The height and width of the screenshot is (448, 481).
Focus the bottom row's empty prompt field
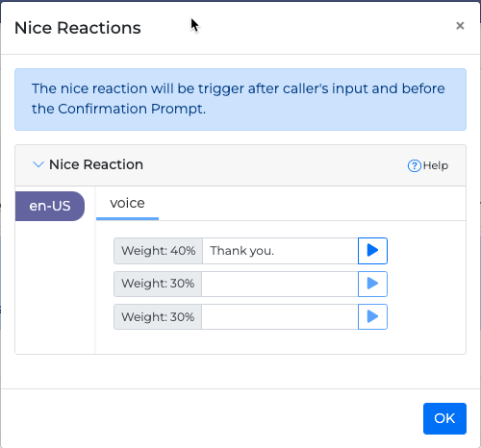[280, 317]
